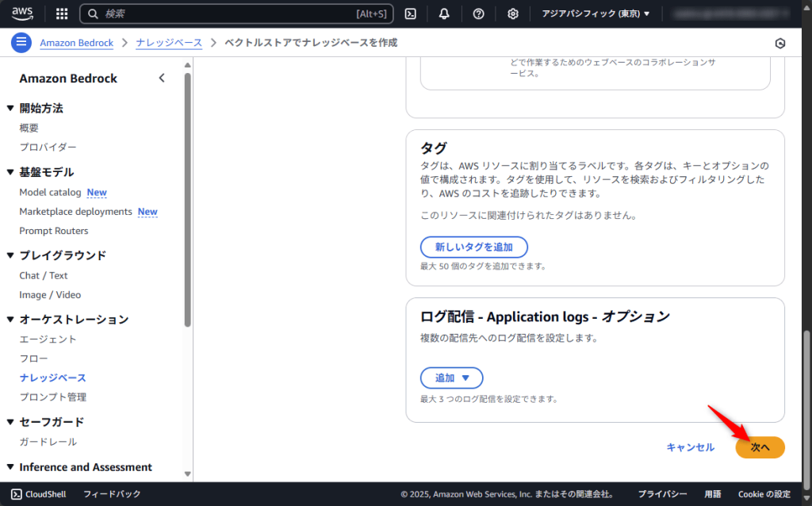Viewport: 812px width, 506px height.
Task: Open Marketplace deployments in the sidebar
Action: pos(75,211)
